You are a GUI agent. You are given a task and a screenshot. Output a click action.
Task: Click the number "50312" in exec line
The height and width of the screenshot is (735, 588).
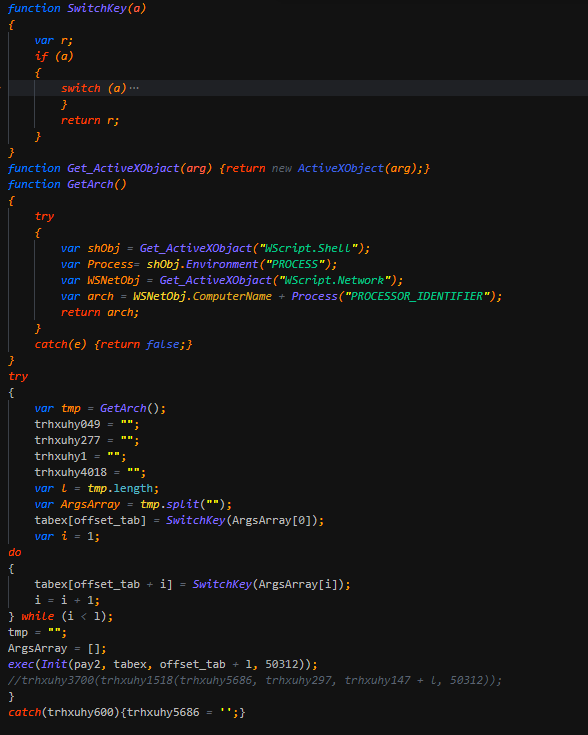click(282, 664)
